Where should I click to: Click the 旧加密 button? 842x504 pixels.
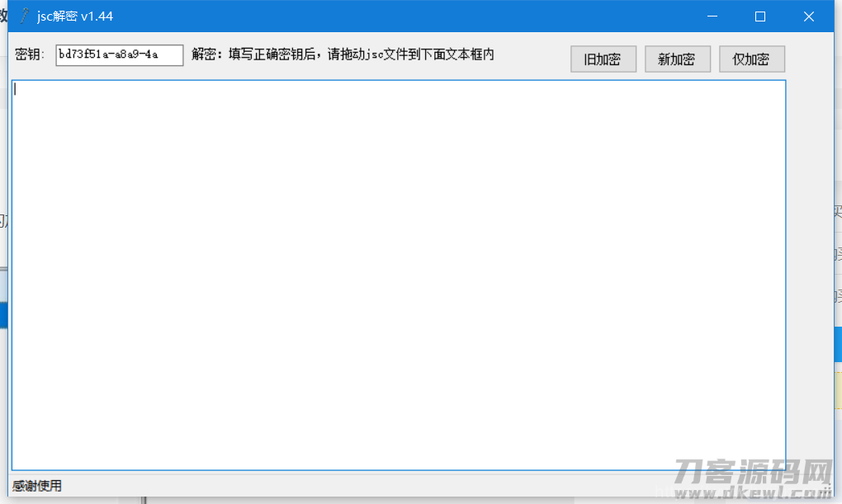click(603, 59)
